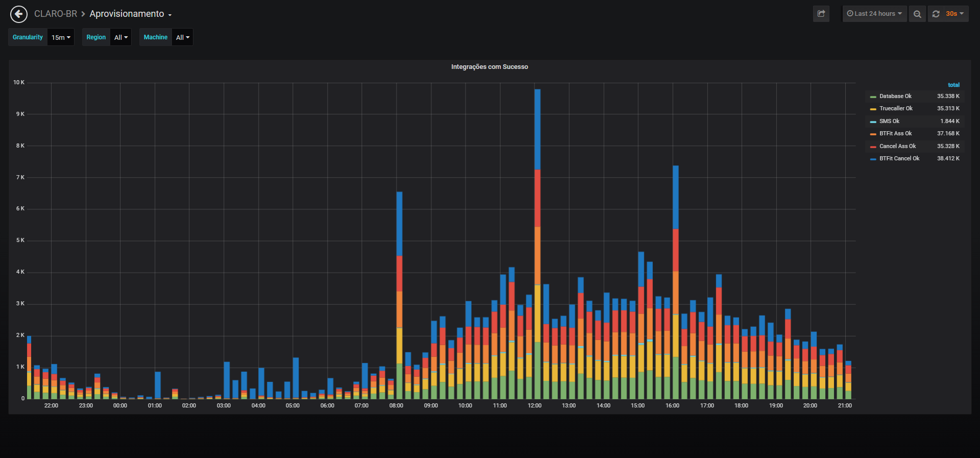Open the Aprovisionamento dashboard dropdown
Viewport: 980px width, 458px height.
coord(131,14)
